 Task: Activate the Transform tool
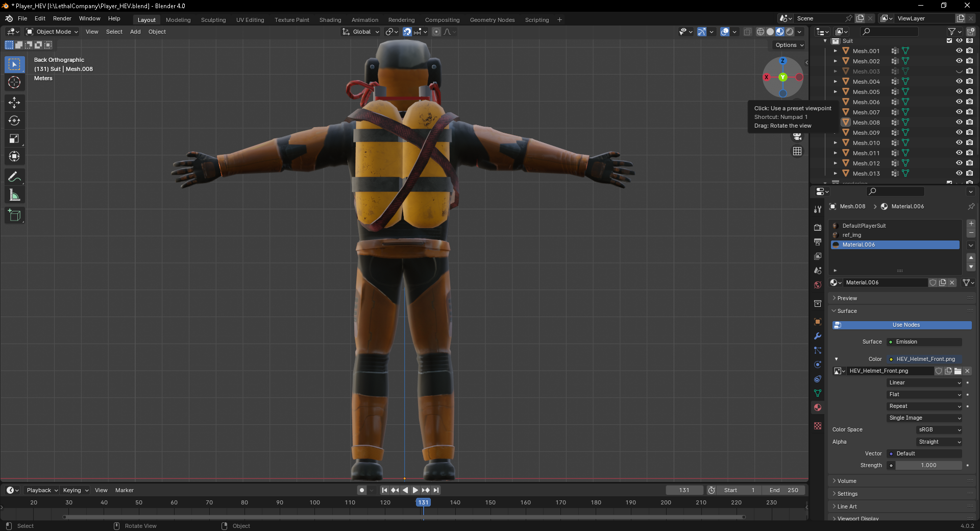(14, 156)
